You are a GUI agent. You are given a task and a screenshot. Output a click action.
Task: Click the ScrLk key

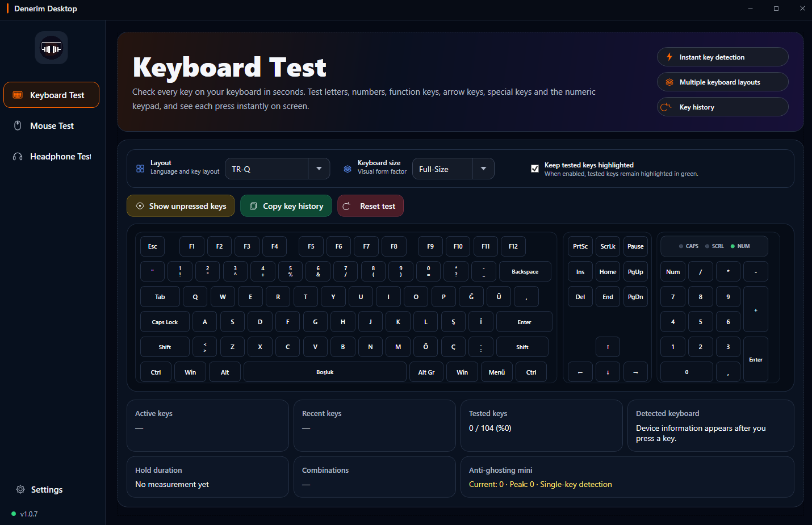point(608,246)
